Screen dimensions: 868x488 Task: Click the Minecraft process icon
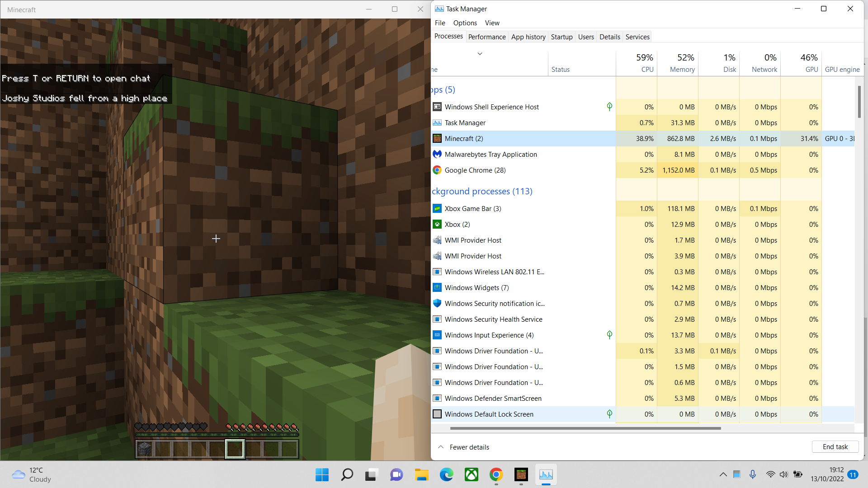437,139
